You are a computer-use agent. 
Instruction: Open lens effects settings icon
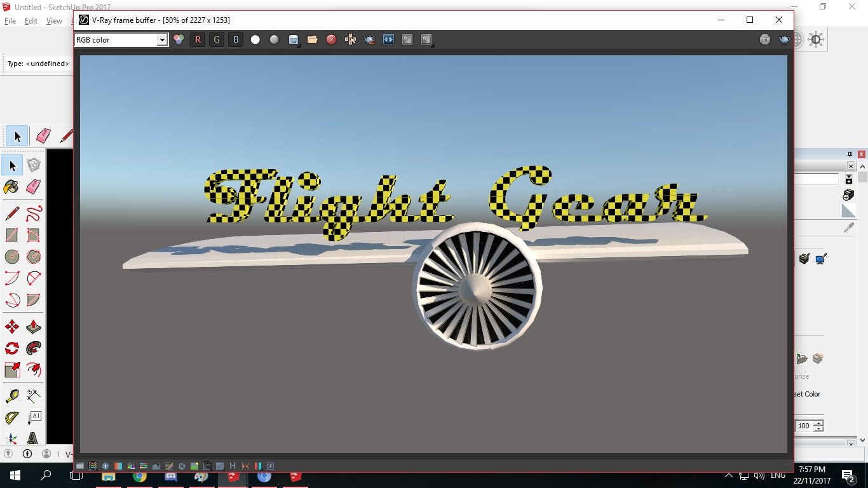coord(270,466)
